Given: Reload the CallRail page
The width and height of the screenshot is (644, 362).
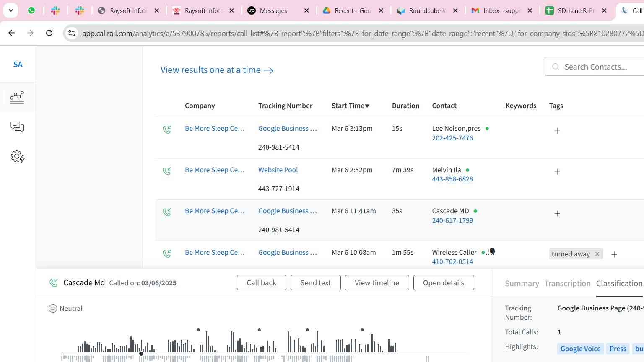Looking at the screenshot, I should pyautogui.click(x=49, y=33).
